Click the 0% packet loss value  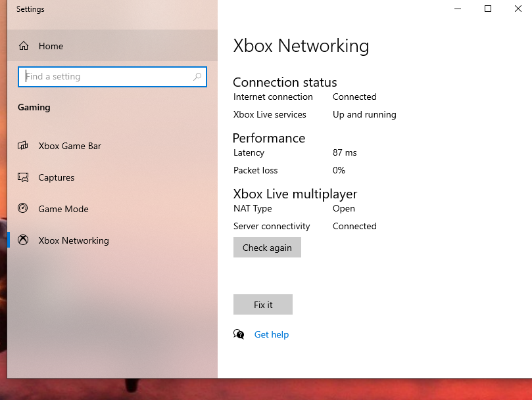tap(339, 170)
